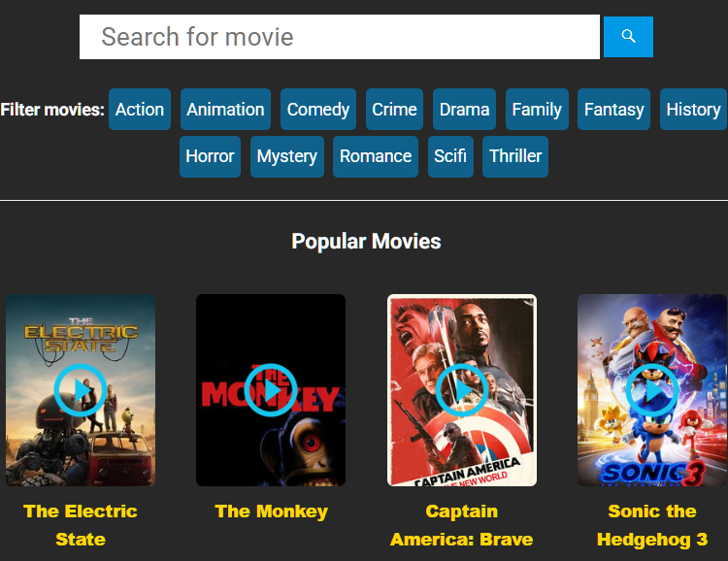Image resolution: width=728 pixels, height=561 pixels.
Task: Show History genre movies
Action: tap(693, 110)
